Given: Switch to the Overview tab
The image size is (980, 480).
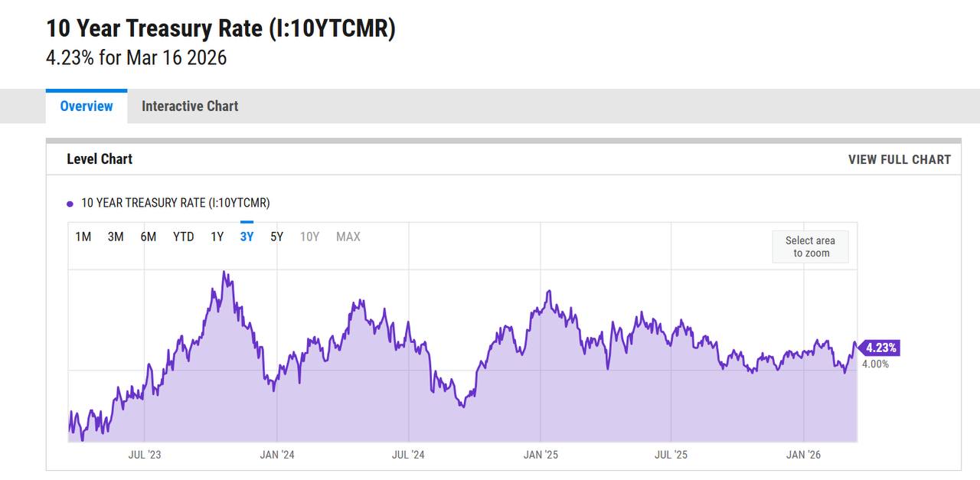Looking at the screenshot, I should pos(87,106).
